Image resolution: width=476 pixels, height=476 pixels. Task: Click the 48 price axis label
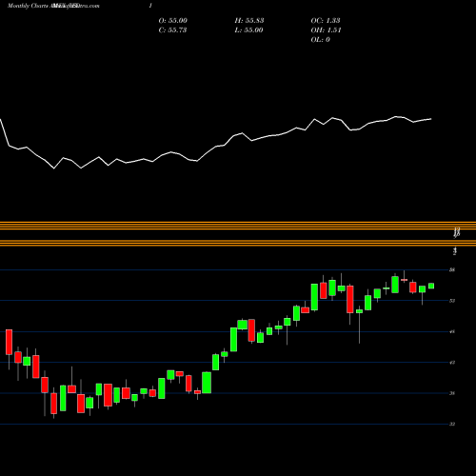[452, 331]
